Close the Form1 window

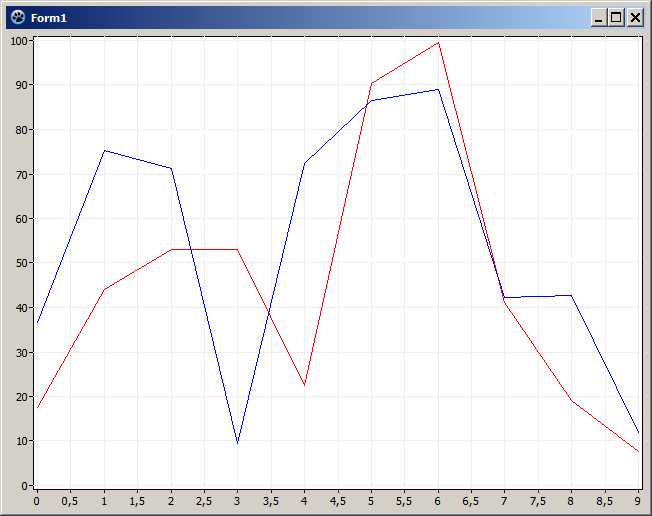point(635,18)
